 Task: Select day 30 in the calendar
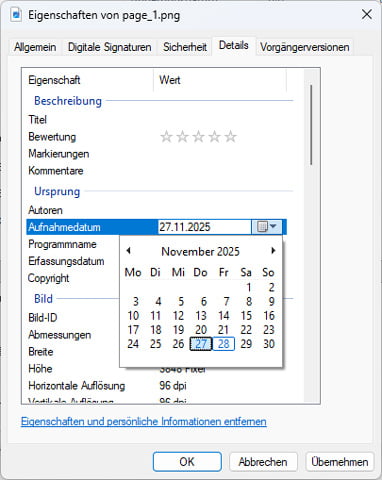(269, 344)
